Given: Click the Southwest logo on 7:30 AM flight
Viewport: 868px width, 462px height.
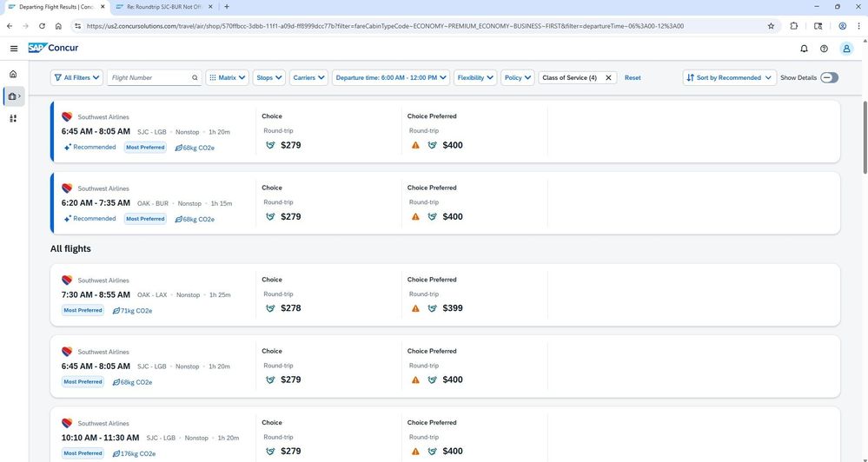Looking at the screenshot, I should tap(67, 280).
